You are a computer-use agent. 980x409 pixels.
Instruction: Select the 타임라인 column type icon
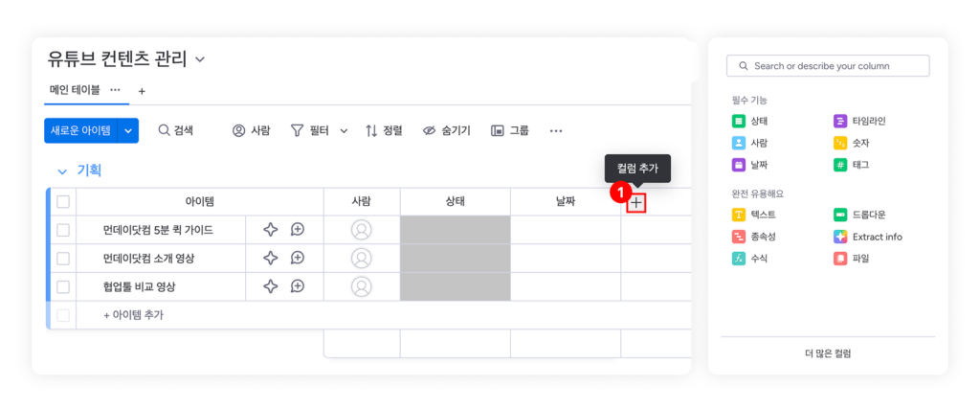[x=840, y=121]
